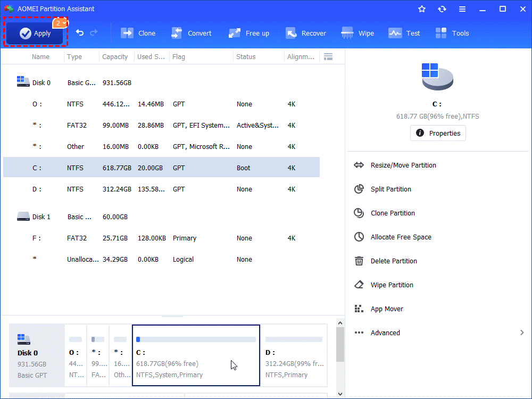Open the Test menu
Screen dimensions: 532x399
click(404, 33)
